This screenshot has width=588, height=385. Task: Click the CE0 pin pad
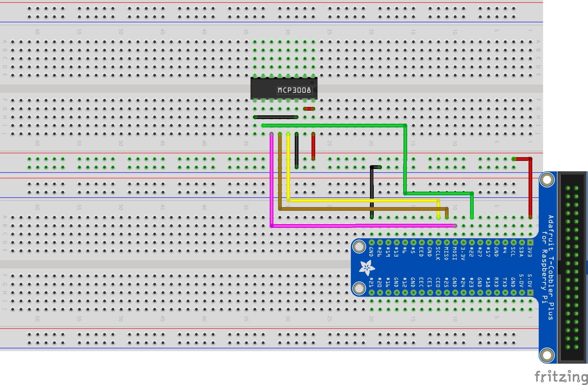click(x=438, y=293)
